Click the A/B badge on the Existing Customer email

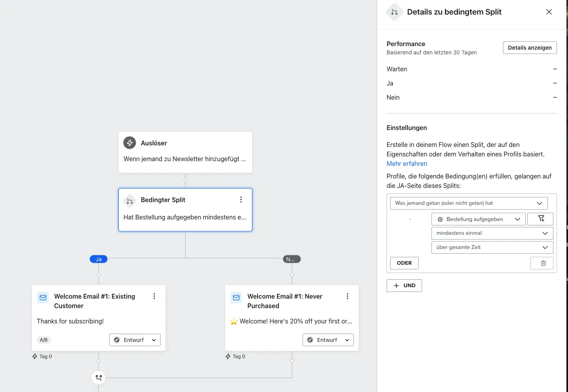(43, 340)
